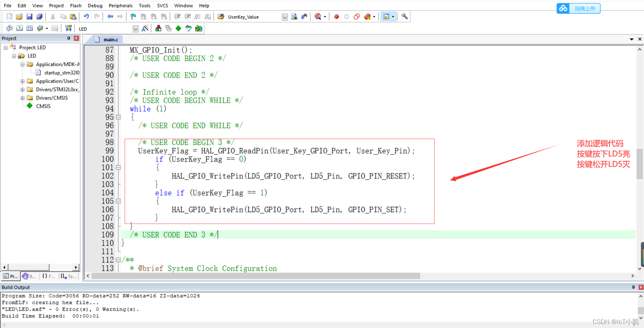This screenshot has width=644, height=328.
Task: Open the Project menu
Action: tap(56, 5)
